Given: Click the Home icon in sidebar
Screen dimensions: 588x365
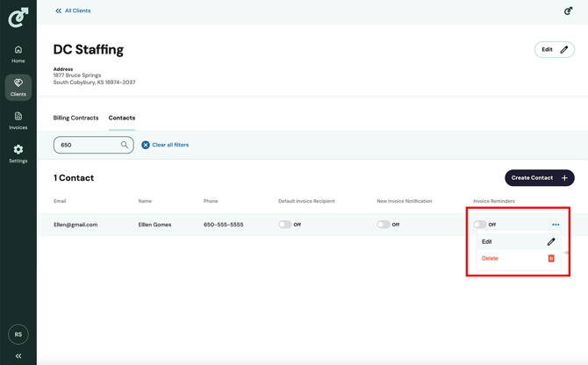Looking at the screenshot, I should (18, 54).
